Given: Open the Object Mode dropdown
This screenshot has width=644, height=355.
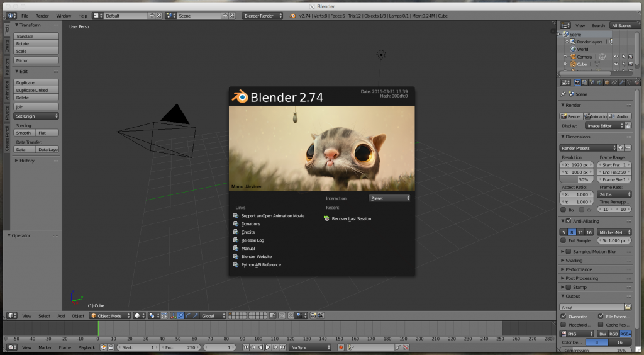Looking at the screenshot, I should pos(110,315).
